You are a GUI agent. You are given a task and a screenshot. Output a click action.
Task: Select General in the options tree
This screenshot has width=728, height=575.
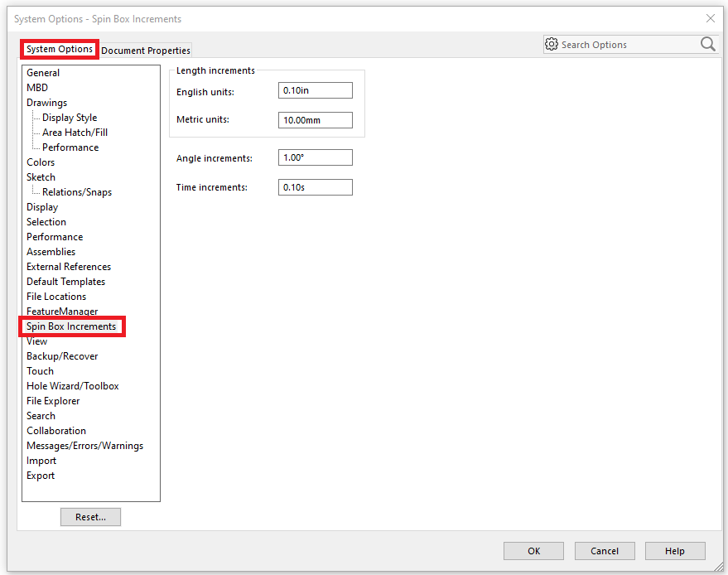(x=43, y=73)
